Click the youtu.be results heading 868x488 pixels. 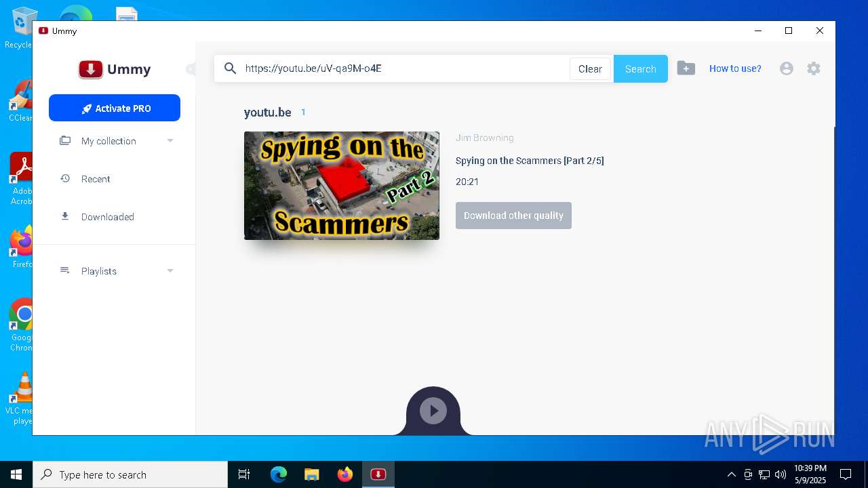click(x=268, y=113)
